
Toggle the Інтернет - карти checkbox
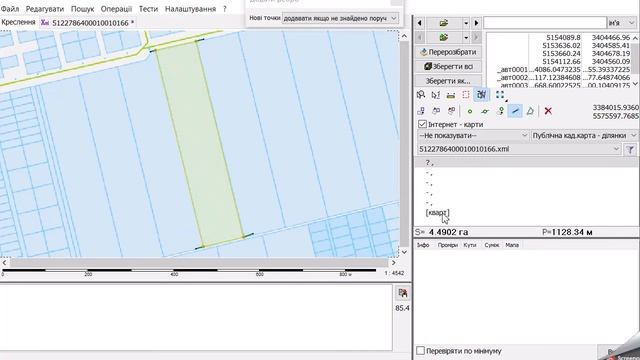pyautogui.click(x=422, y=124)
